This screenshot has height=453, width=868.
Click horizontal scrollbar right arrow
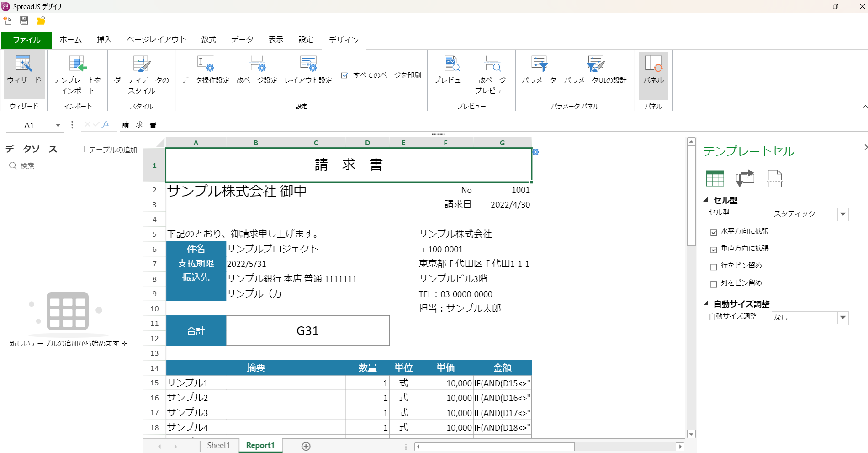pyautogui.click(x=680, y=447)
